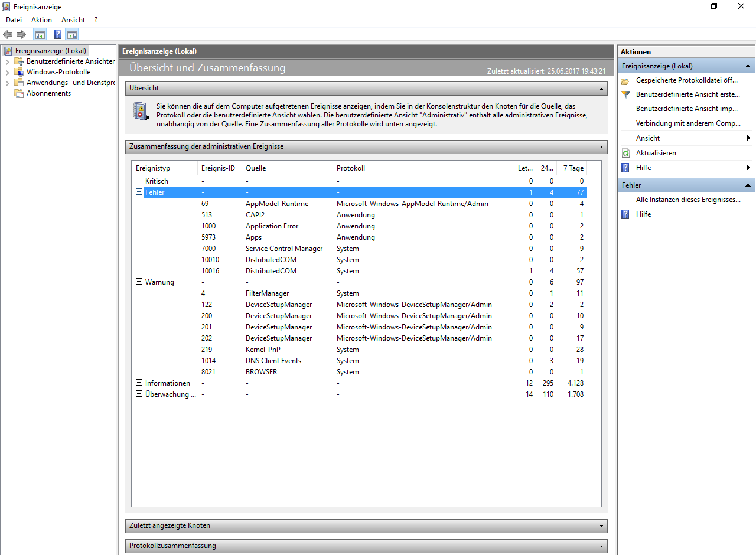The image size is (756, 555).
Task: Collapse the Warnung event group
Action: pos(139,282)
